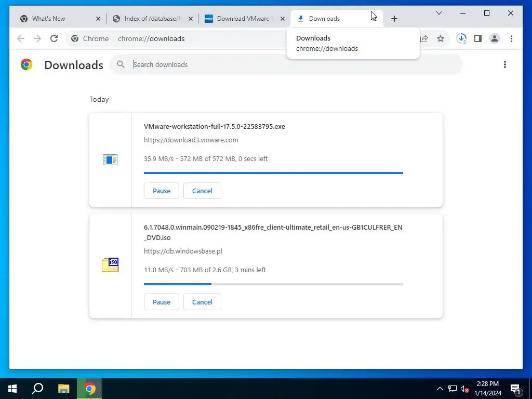Open the Windows Start menu
532x399 pixels.
pos(12,389)
